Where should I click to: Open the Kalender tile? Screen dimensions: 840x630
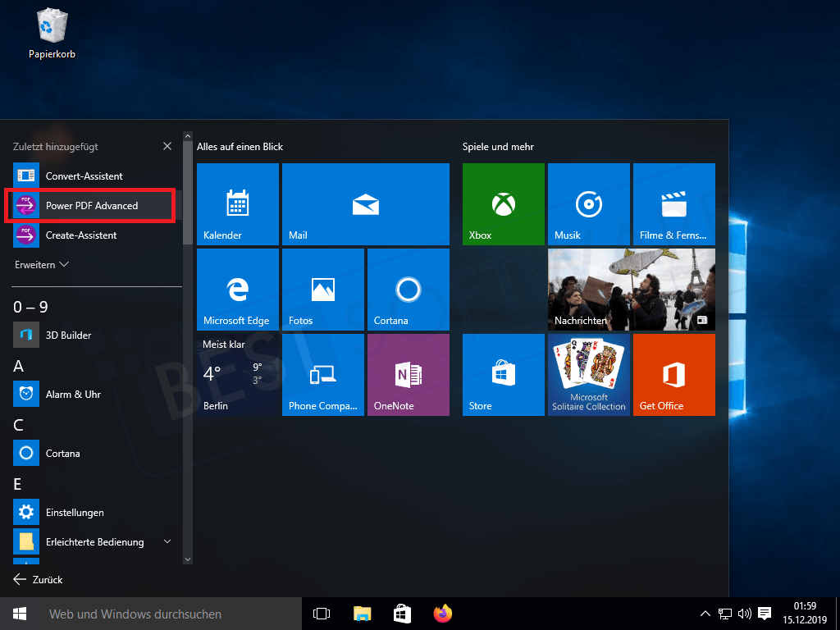237,204
